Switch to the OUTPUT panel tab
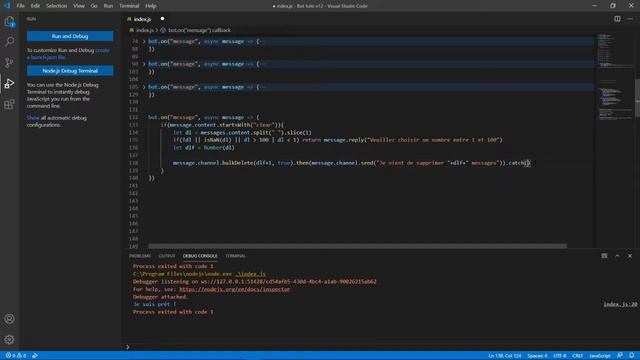The height and width of the screenshot is (360, 640). [167, 256]
